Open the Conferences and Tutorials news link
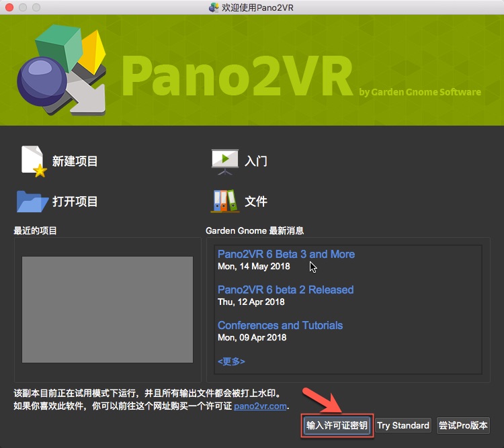504x448 pixels. (280, 326)
